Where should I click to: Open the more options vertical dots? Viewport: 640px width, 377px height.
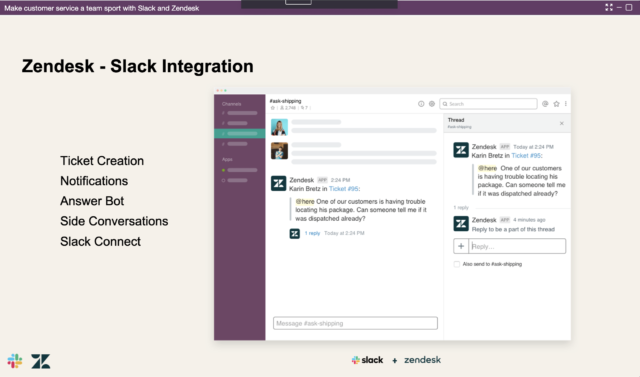point(566,104)
